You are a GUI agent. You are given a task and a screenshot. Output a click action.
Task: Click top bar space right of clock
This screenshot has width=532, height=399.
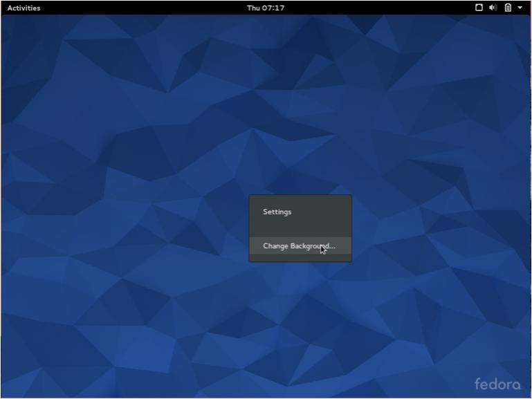(380, 8)
